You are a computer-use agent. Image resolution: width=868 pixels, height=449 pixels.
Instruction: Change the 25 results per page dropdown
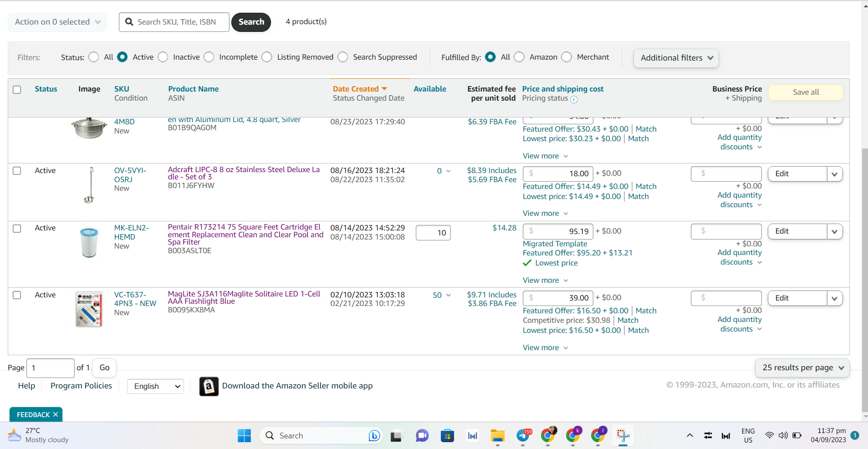pyautogui.click(x=803, y=368)
